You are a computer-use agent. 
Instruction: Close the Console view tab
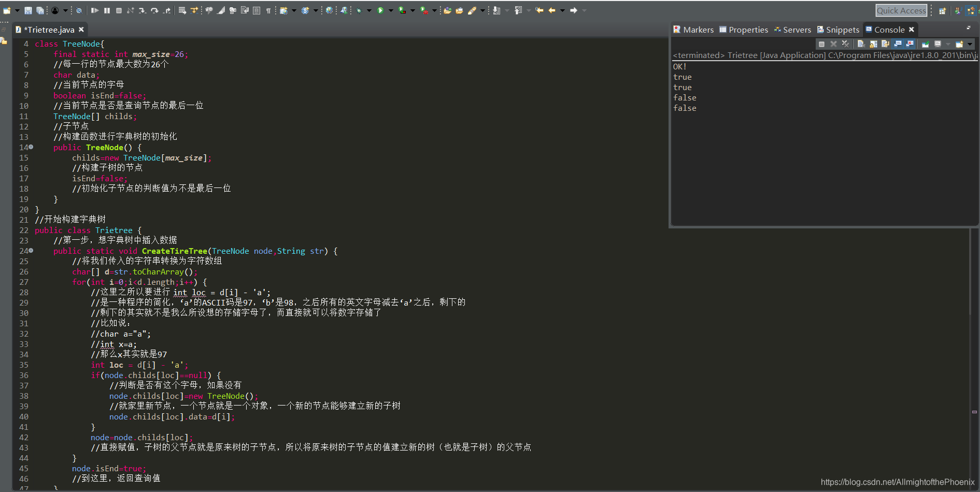912,30
